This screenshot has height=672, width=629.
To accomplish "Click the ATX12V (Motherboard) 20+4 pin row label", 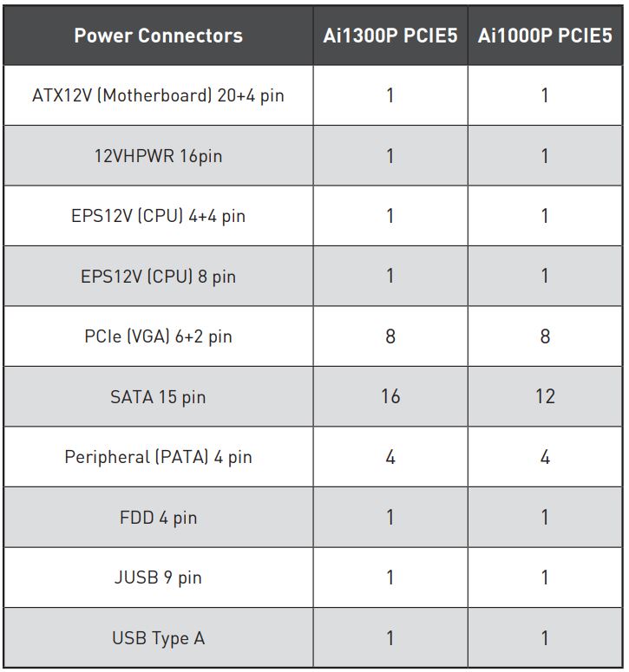I will (x=158, y=95).
